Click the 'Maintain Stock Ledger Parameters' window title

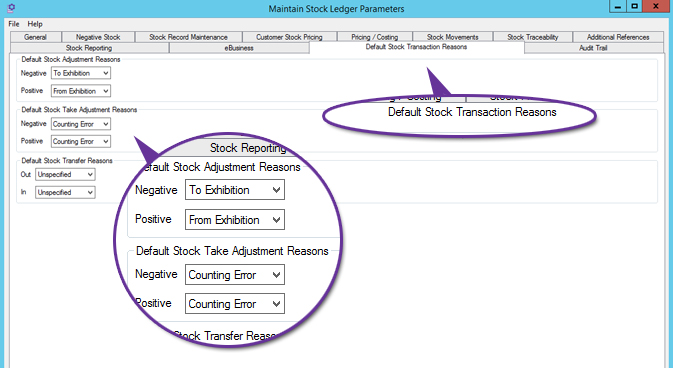pyautogui.click(x=336, y=9)
